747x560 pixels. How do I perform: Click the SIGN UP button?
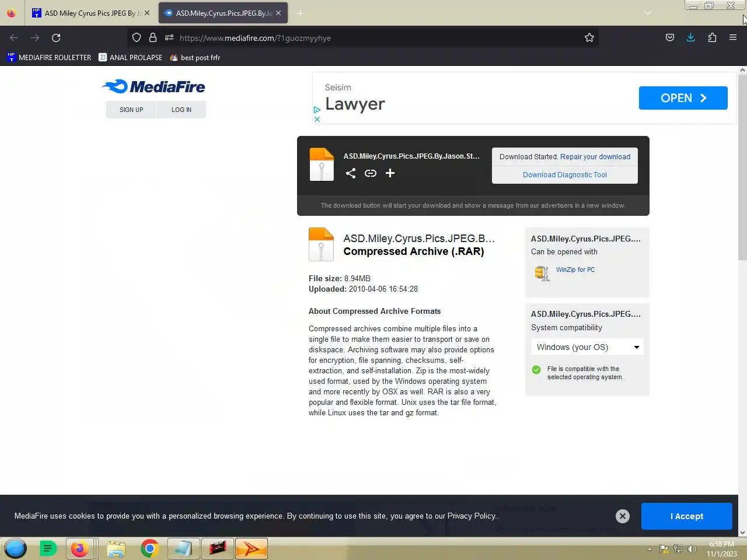[131, 110]
